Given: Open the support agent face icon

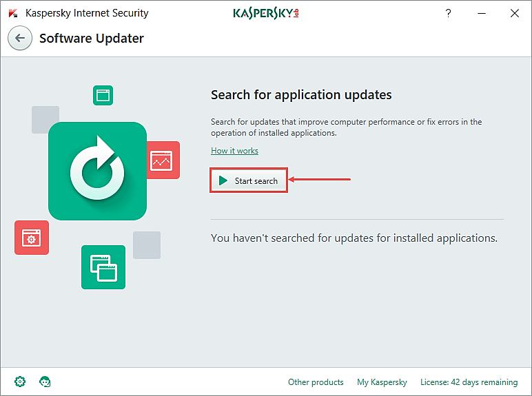Looking at the screenshot, I should pyautogui.click(x=45, y=382).
